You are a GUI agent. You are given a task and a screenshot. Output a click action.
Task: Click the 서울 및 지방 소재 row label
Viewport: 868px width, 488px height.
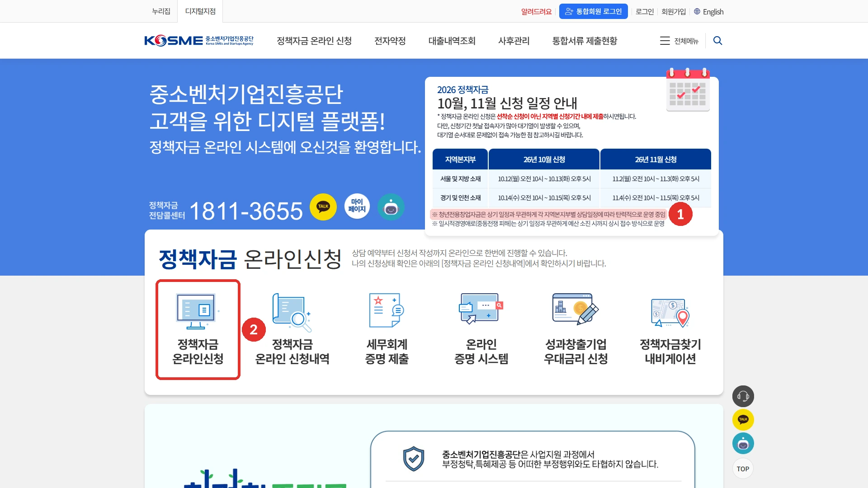(460, 179)
